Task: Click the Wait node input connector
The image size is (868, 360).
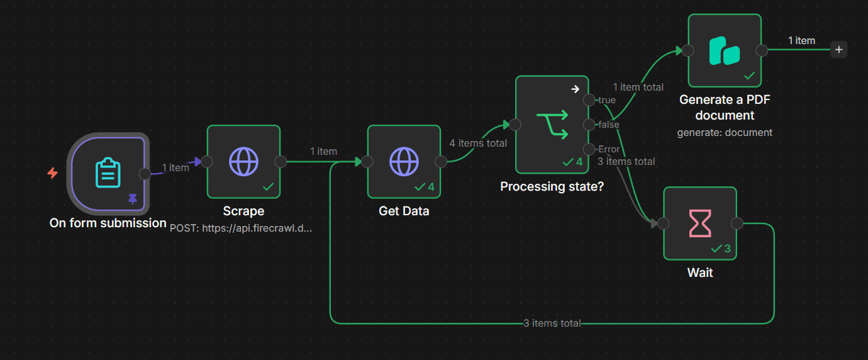Action: [x=663, y=223]
